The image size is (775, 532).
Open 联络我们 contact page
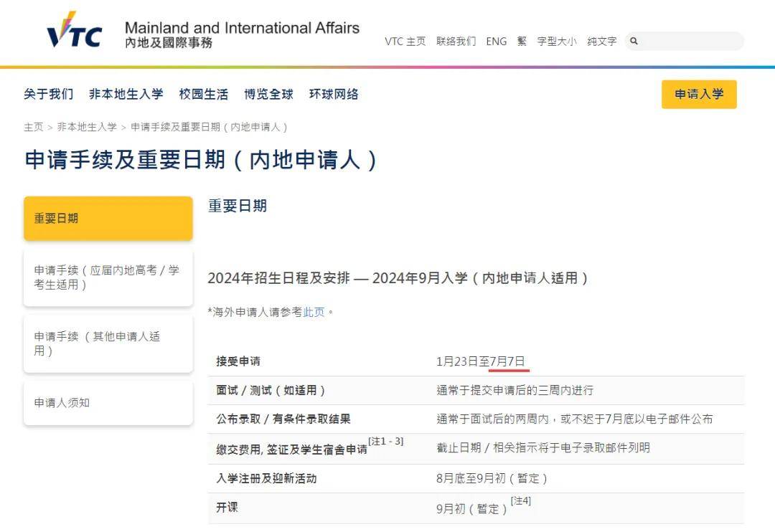click(456, 42)
